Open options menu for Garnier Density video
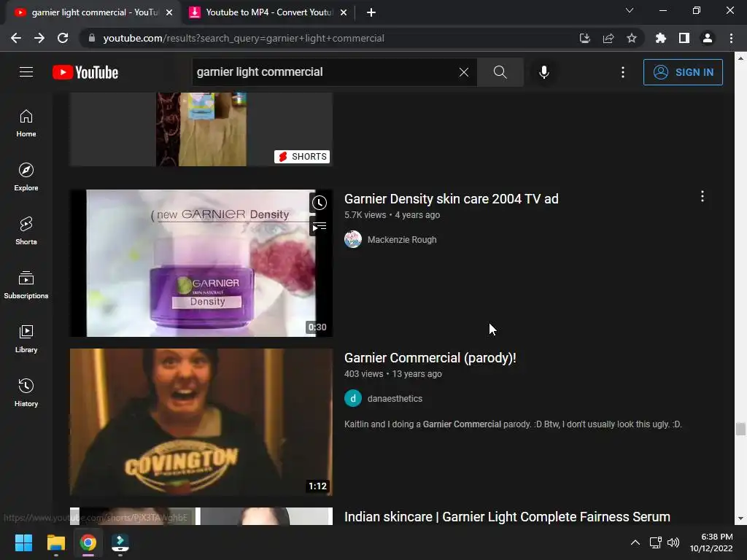 (703, 196)
